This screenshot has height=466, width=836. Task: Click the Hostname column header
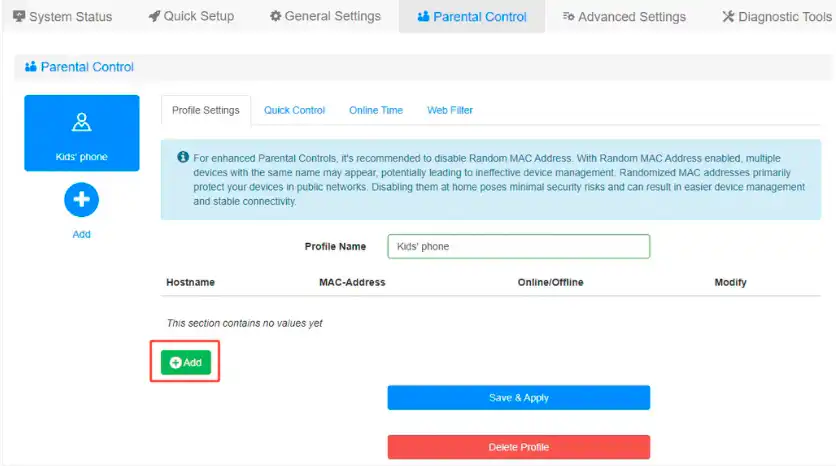coord(190,282)
